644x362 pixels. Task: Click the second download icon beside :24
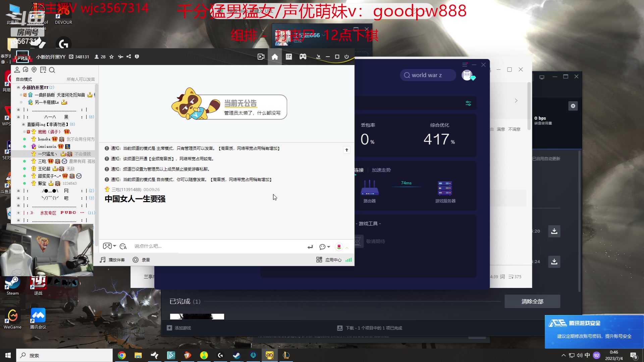pyautogui.click(x=554, y=261)
